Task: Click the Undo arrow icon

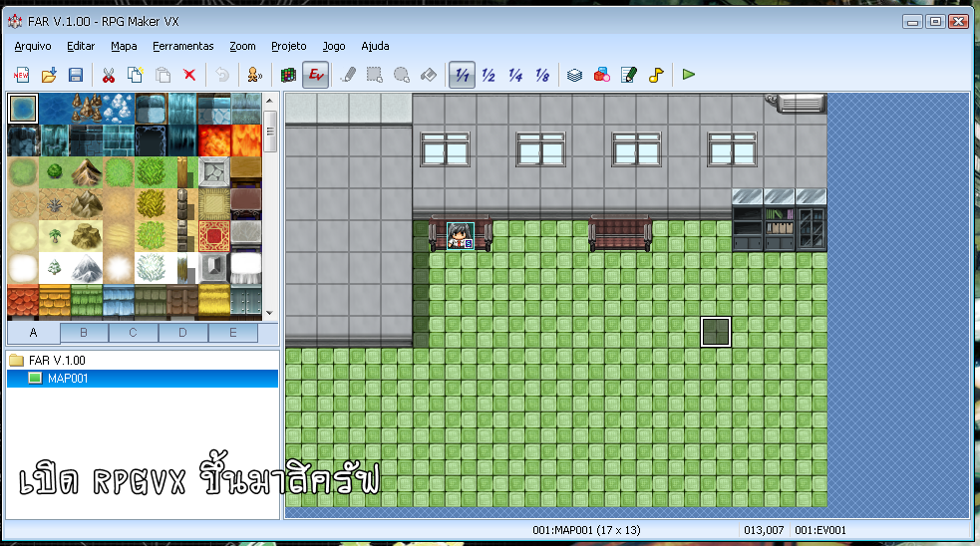Action: point(222,75)
